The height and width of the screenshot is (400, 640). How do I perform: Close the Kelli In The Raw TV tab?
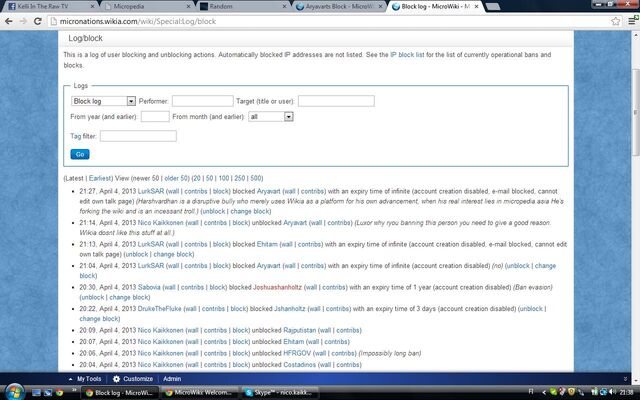(92, 7)
